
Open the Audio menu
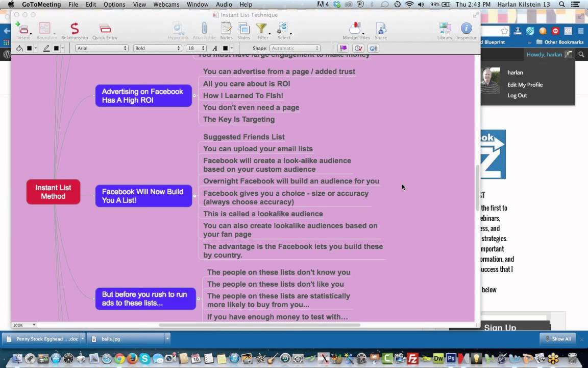tap(224, 5)
